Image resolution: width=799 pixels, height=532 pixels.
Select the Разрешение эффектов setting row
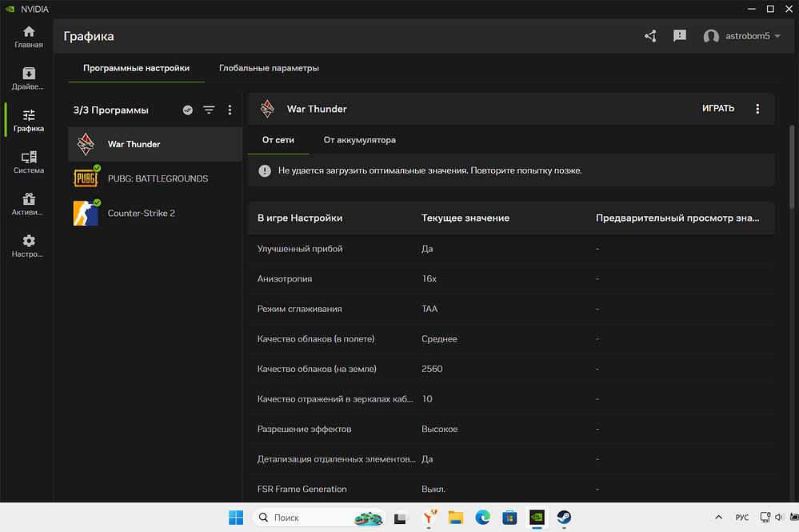click(x=511, y=429)
